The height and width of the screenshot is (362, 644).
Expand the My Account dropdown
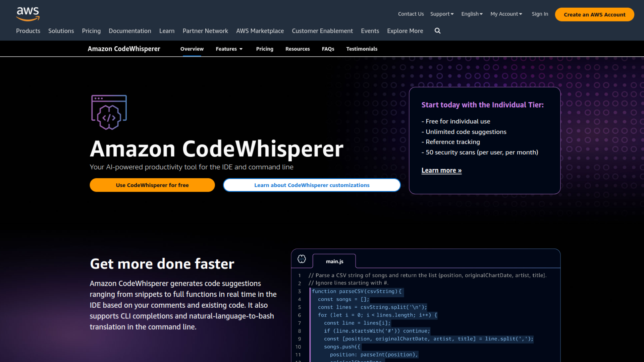point(506,14)
